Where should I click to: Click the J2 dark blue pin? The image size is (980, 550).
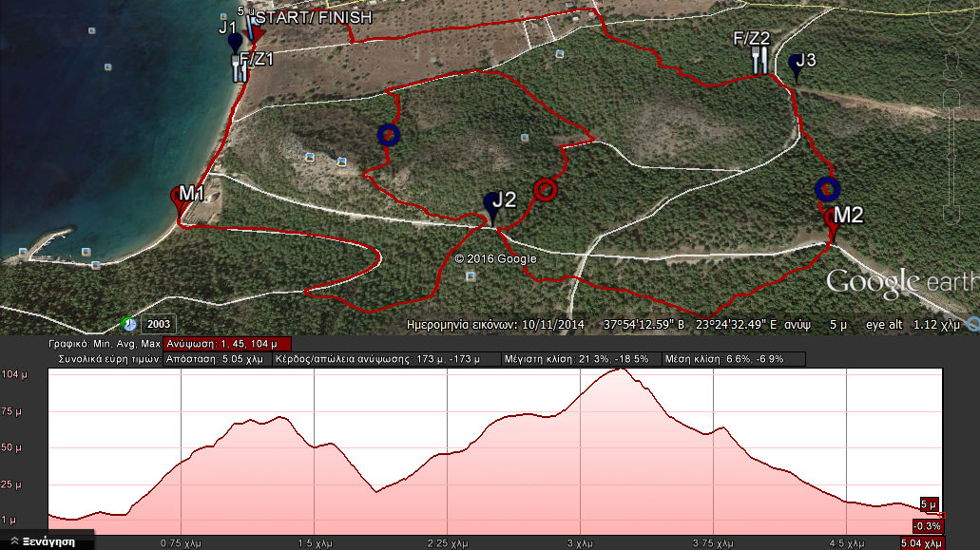pyautogui.click(x=491, y=205)
